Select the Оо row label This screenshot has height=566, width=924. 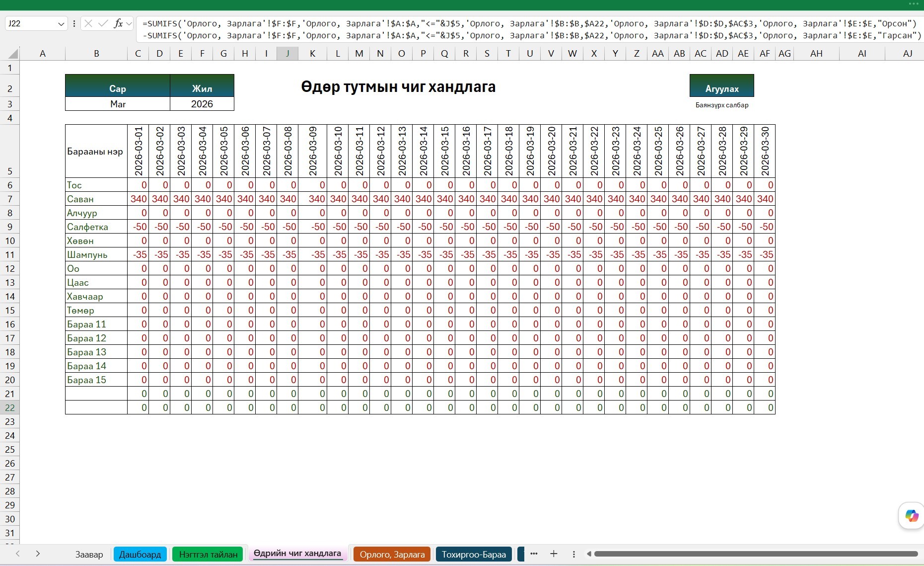(x=96, y=268)
